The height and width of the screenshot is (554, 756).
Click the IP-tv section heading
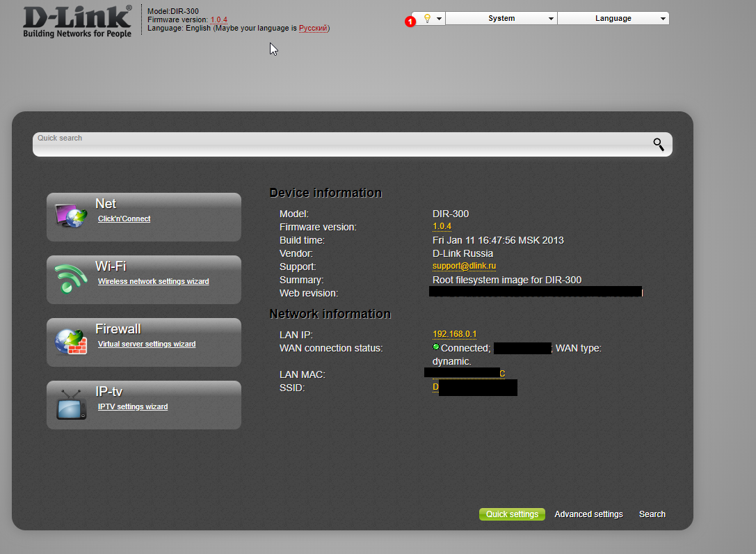[109, 392]
